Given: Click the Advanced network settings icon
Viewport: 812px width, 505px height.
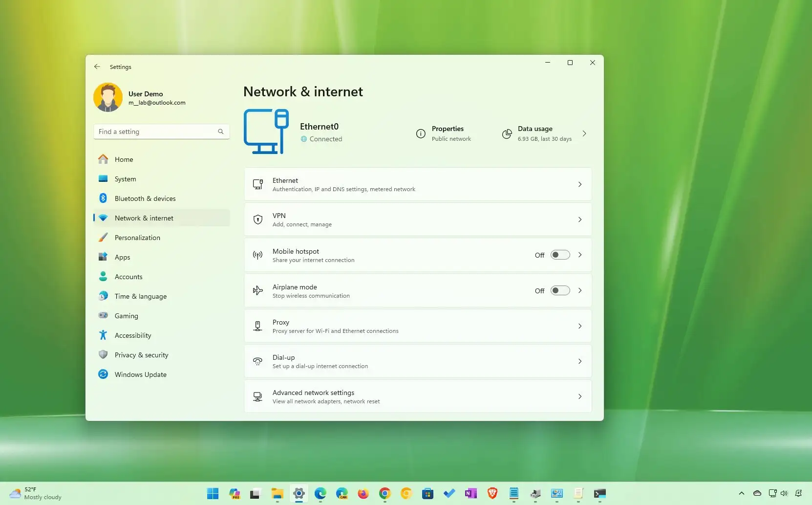Looking at the screenshot, I should pyautogui.click(x=258, y=396).
